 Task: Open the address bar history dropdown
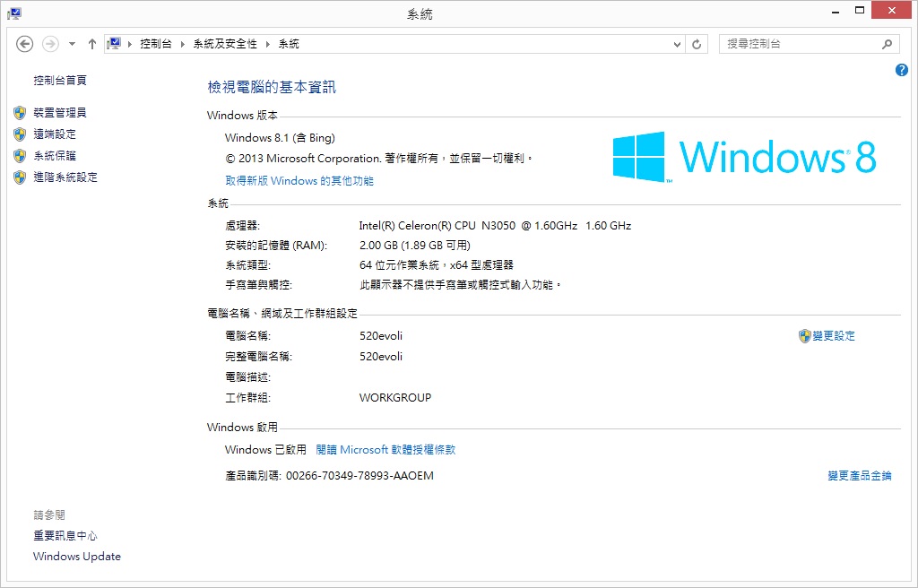click(x=677, y=44)
